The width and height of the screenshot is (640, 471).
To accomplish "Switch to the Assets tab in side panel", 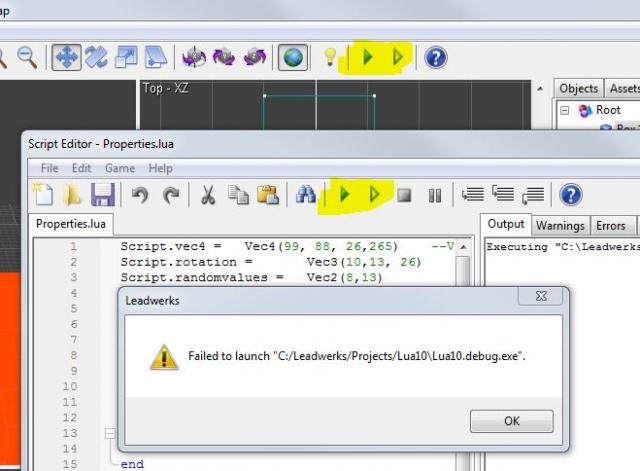I will click(623, 89).
